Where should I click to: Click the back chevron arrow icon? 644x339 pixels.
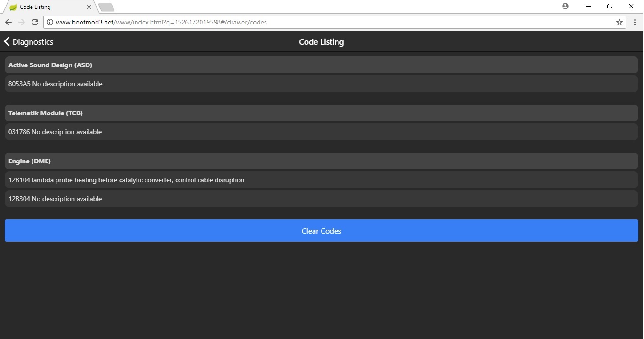7,41
